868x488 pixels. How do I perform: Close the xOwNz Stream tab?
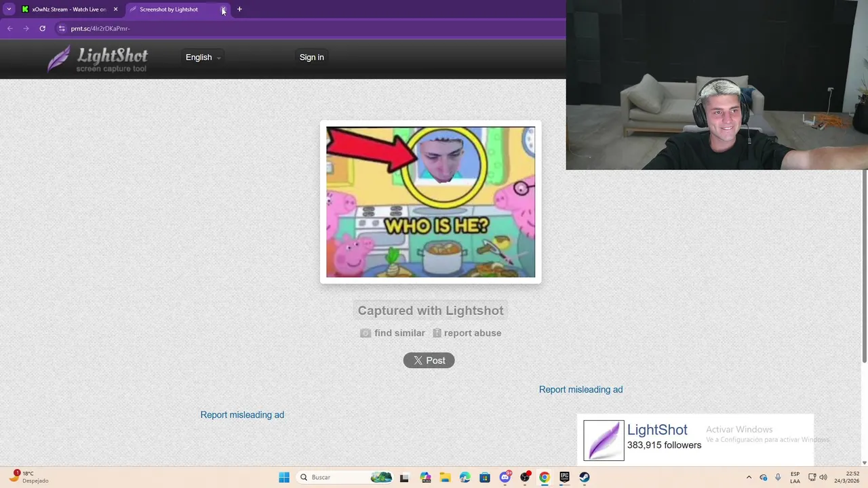pos(115,9)
